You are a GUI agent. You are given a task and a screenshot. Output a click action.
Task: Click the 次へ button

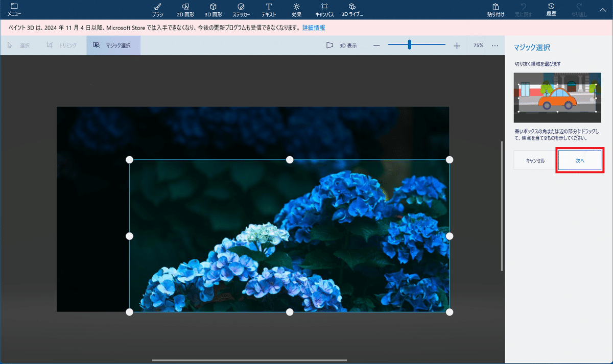580,160
